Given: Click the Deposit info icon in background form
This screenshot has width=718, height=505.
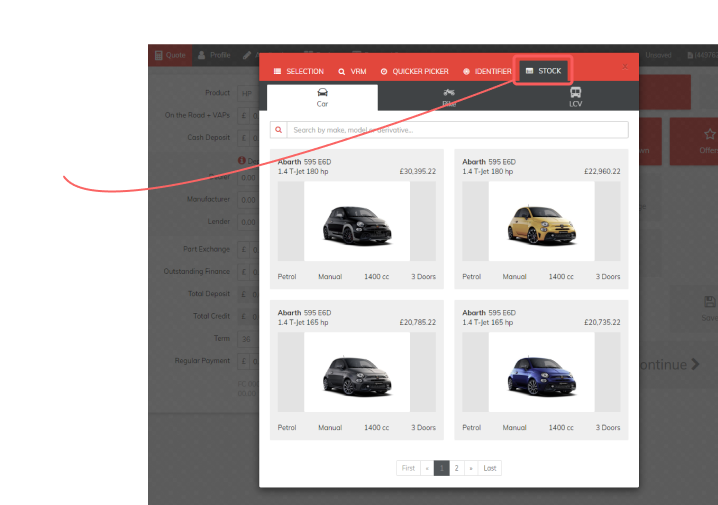Looking at the screenshot, I should [x=242, y=161].
